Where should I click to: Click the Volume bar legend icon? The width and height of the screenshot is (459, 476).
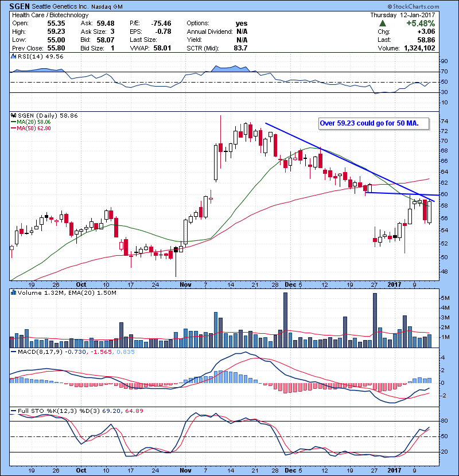coord(13,292)
